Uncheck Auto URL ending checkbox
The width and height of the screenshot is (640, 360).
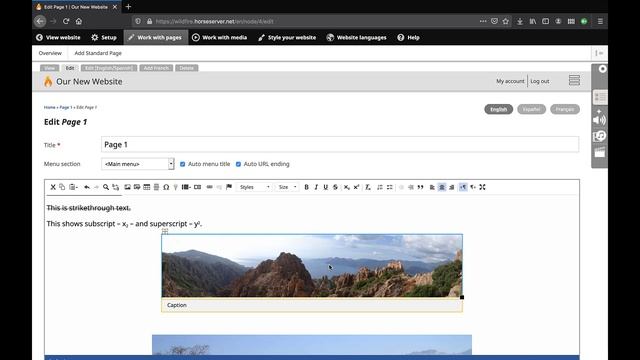(238, 164)
